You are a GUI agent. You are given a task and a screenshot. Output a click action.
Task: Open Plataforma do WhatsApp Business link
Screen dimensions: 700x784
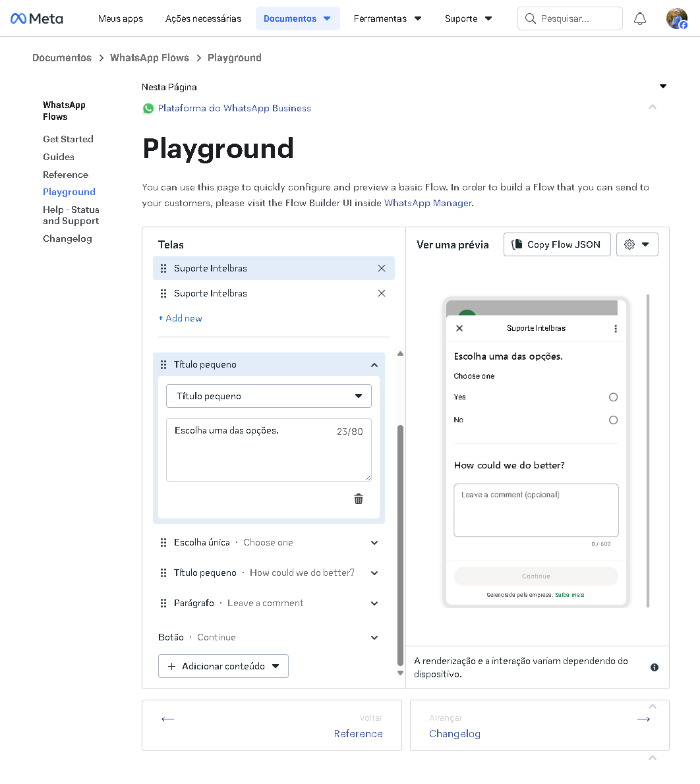coord(234,109)
